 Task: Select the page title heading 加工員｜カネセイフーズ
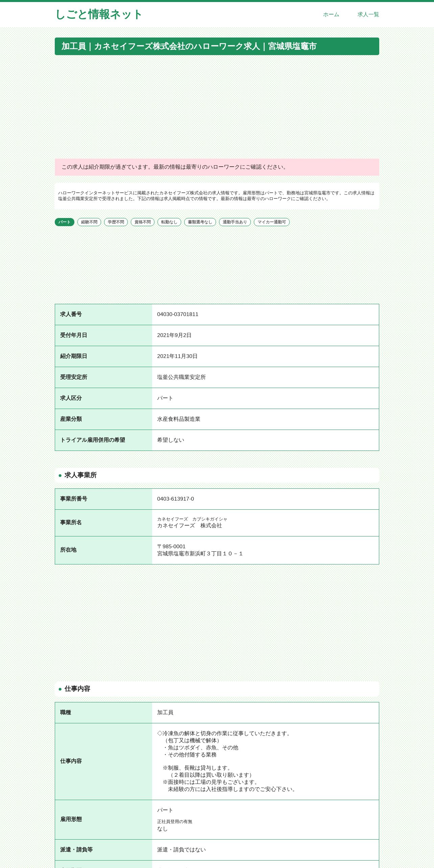[x=217, y=46]
